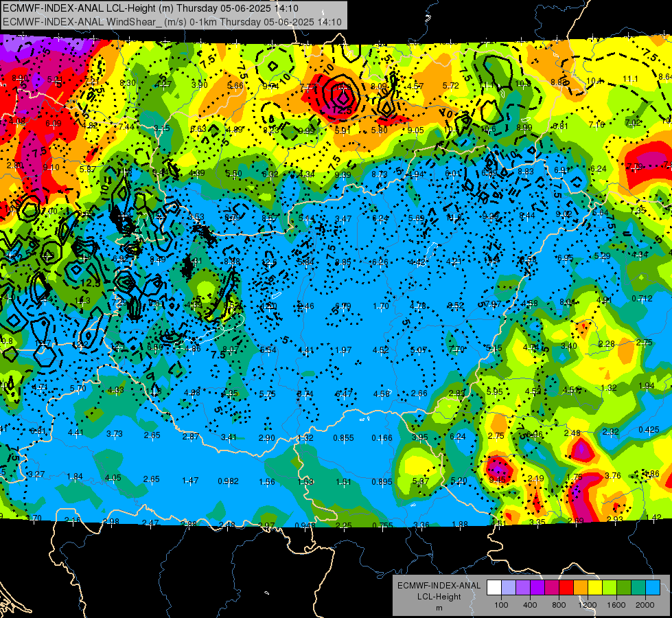Click the wind shear value 5.70

[x=78, y=389]
